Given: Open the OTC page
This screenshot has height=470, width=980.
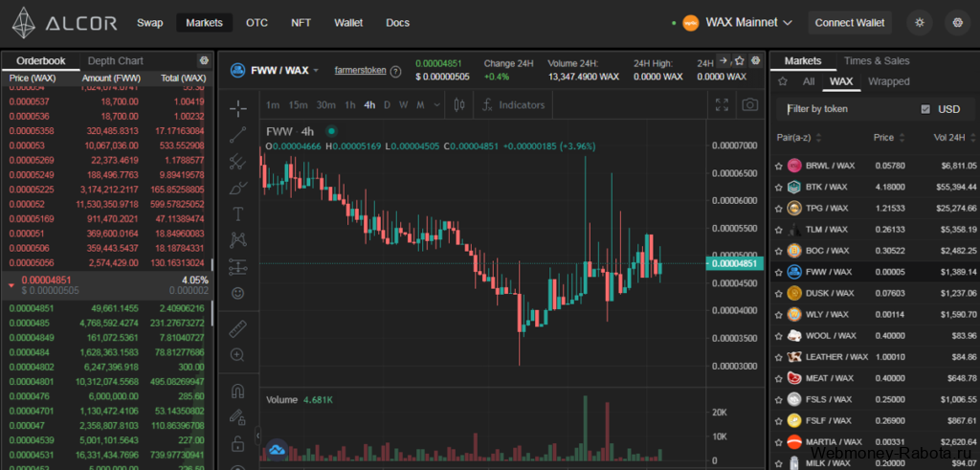Looking at the screenshot, I should 256,23.
